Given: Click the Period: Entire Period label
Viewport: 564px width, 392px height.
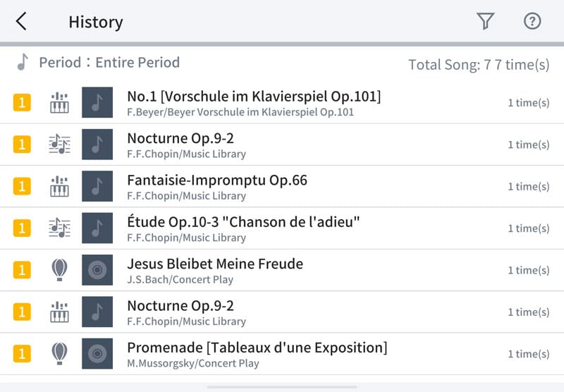Looking at the screenshot, I should click(x=109, y=62).
